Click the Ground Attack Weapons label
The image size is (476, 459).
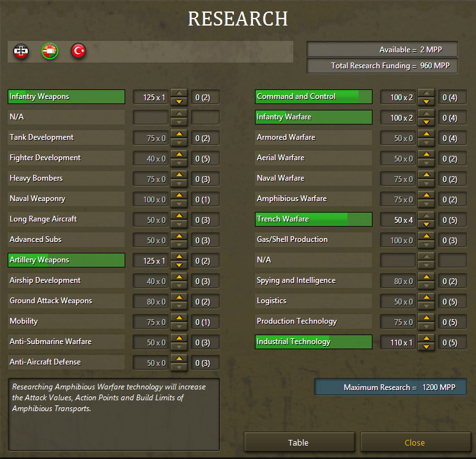[x=51, y=301]
